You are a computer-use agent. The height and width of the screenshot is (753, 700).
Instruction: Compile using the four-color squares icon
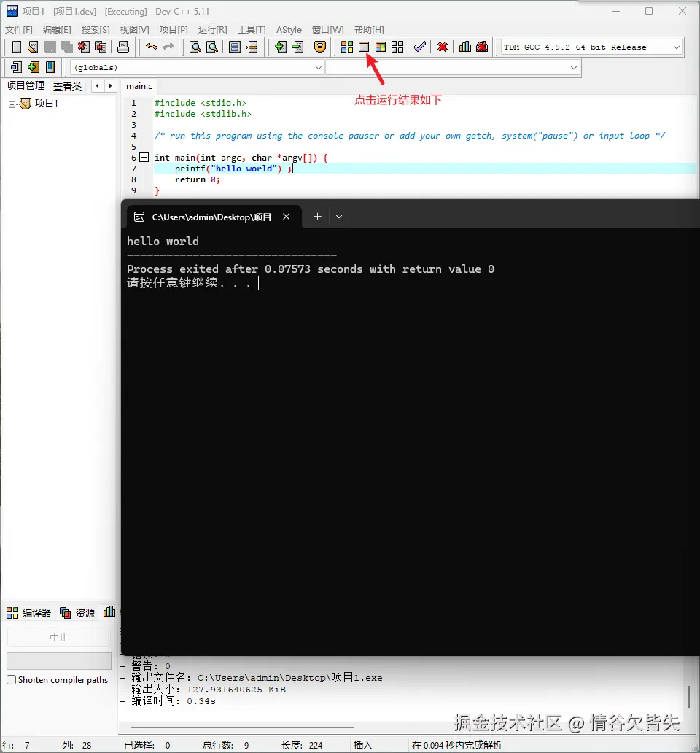347,47
